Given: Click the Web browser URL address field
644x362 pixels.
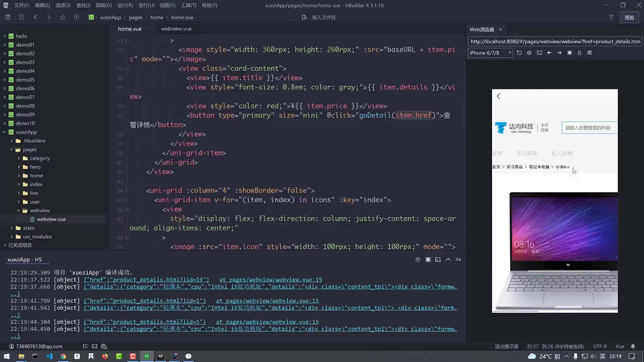Looking at the screenshot, I should [x=555, y=42].
